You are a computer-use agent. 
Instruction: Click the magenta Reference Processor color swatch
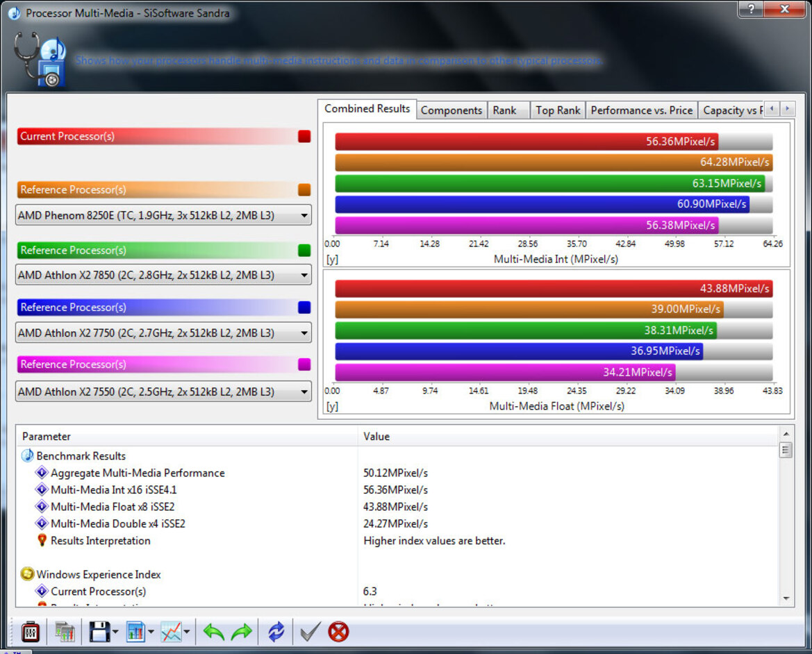[304, 364]
